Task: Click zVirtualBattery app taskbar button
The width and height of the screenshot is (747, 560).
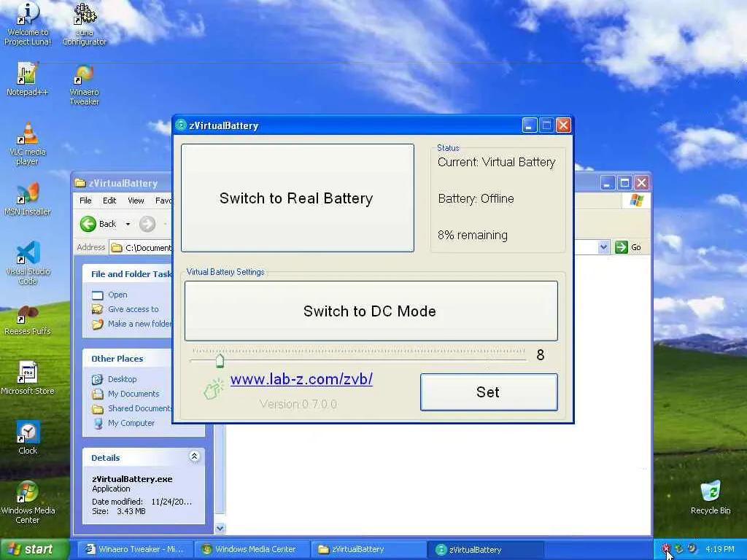Action: coord(485,549)
